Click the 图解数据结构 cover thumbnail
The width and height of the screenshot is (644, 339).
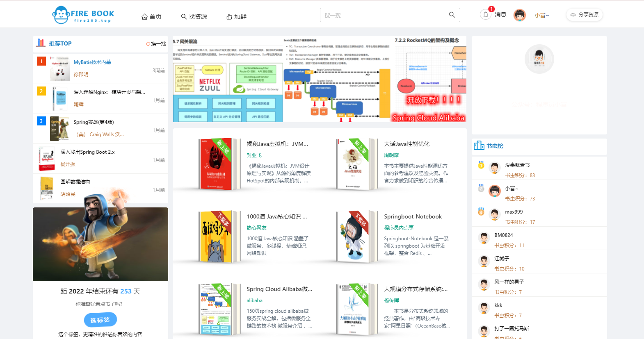click(47, 189)
